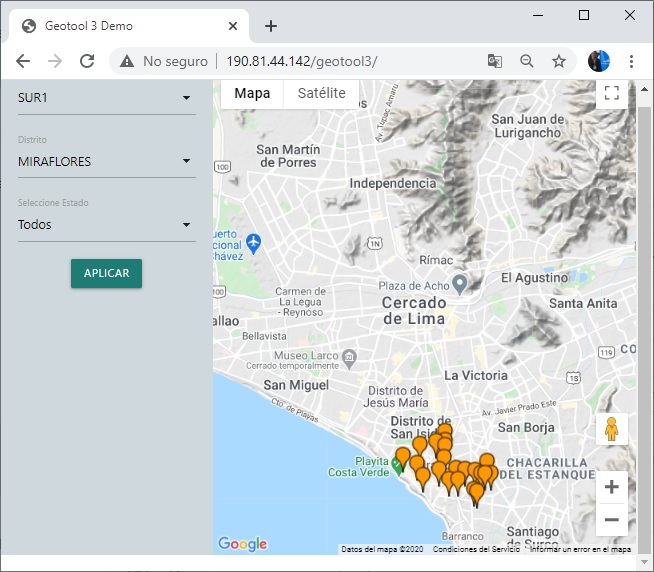Click the airport marker icon on map
654x572 pixels.
pos(253,242)
